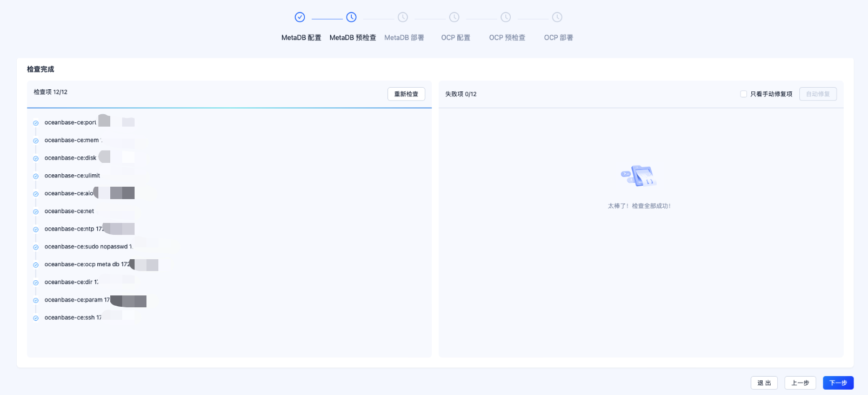Screen dimensions: 868x395
Task: Click the MetaDB 部署 step clock icon
Action: pyautogui.click(x=403, y=17)
